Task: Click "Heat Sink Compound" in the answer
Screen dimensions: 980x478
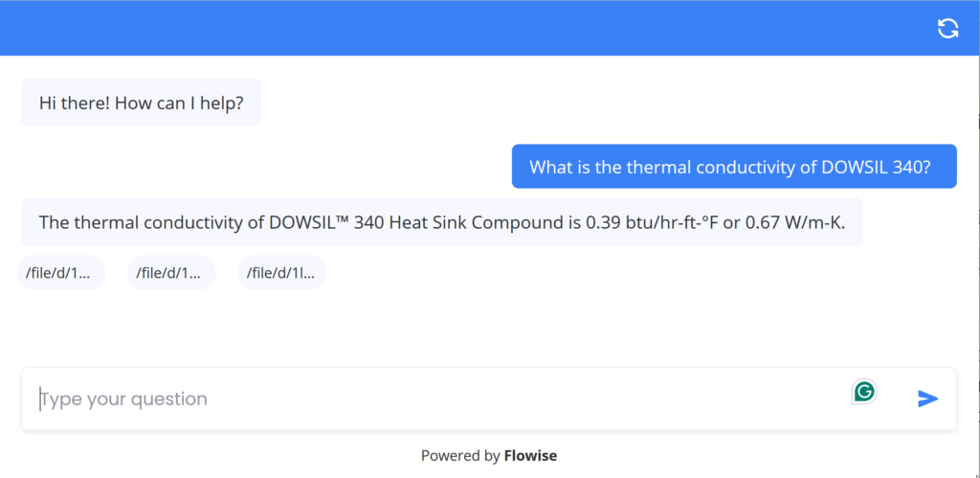Action: (469, 222)
